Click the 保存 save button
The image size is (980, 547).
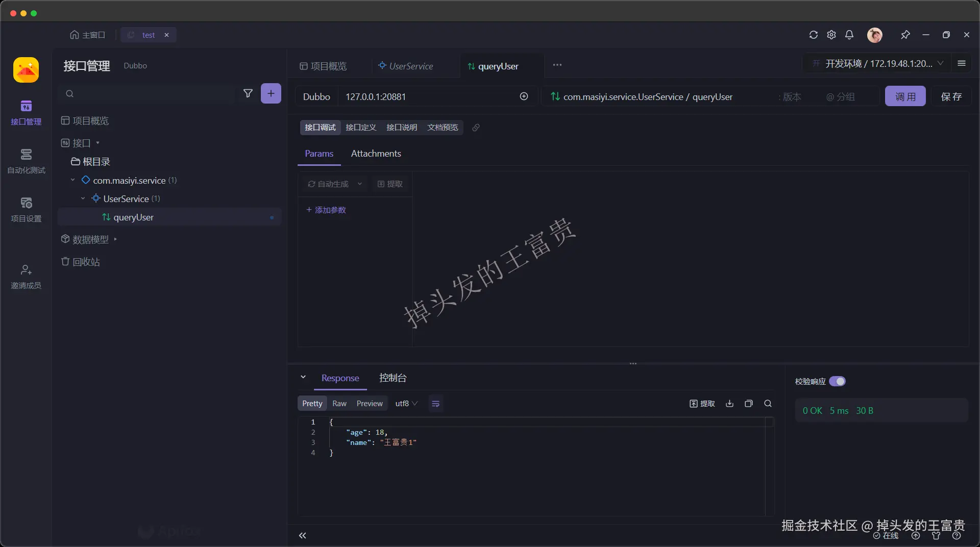pyautogui.click(x=951, y=96)
